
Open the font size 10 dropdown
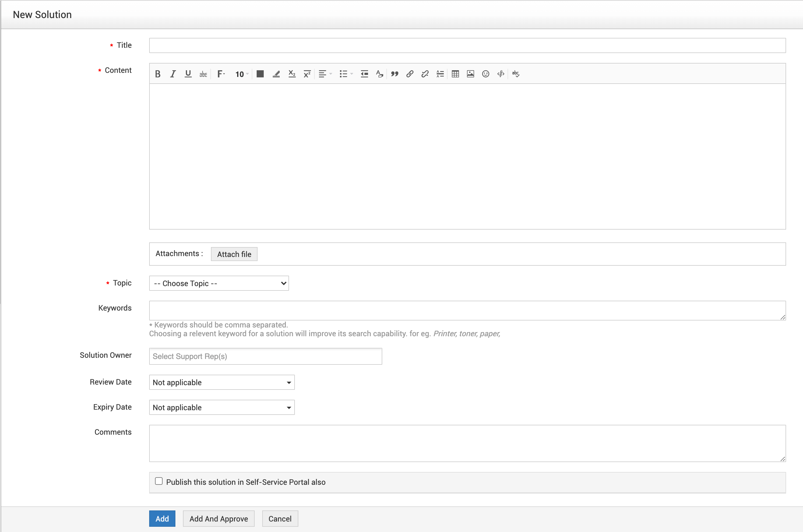pyautogui.click(x=242, y=74)
